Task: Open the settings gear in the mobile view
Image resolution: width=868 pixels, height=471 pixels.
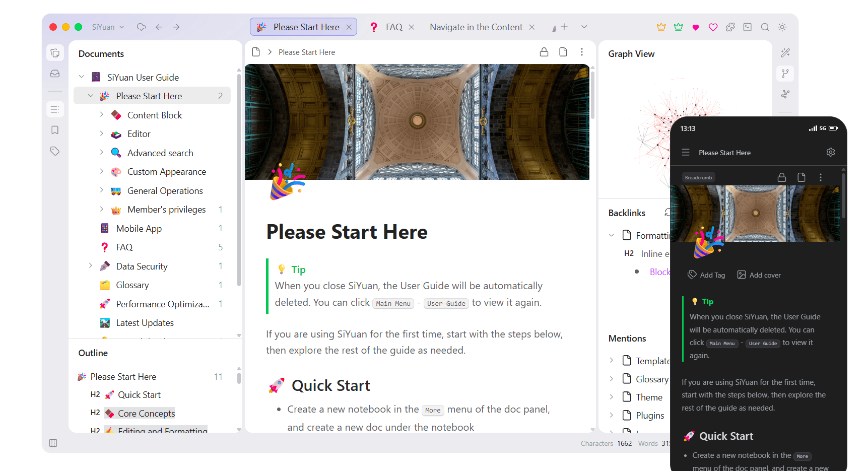Action: (831, 152)
